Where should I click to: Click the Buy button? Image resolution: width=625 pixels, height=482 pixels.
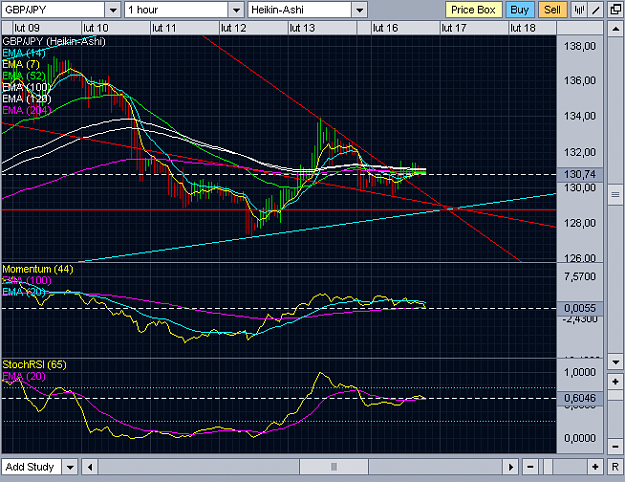(x=519, y=10)
